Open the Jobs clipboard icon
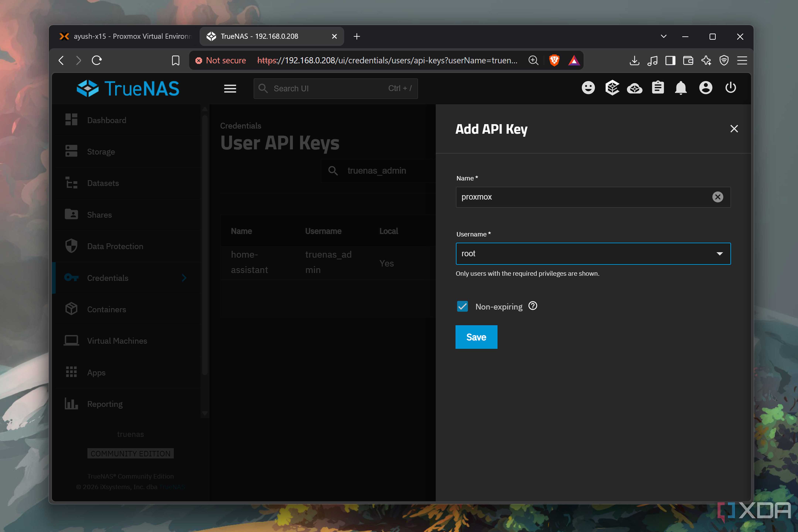The image size is (798, 532). (x=658, y=88)
